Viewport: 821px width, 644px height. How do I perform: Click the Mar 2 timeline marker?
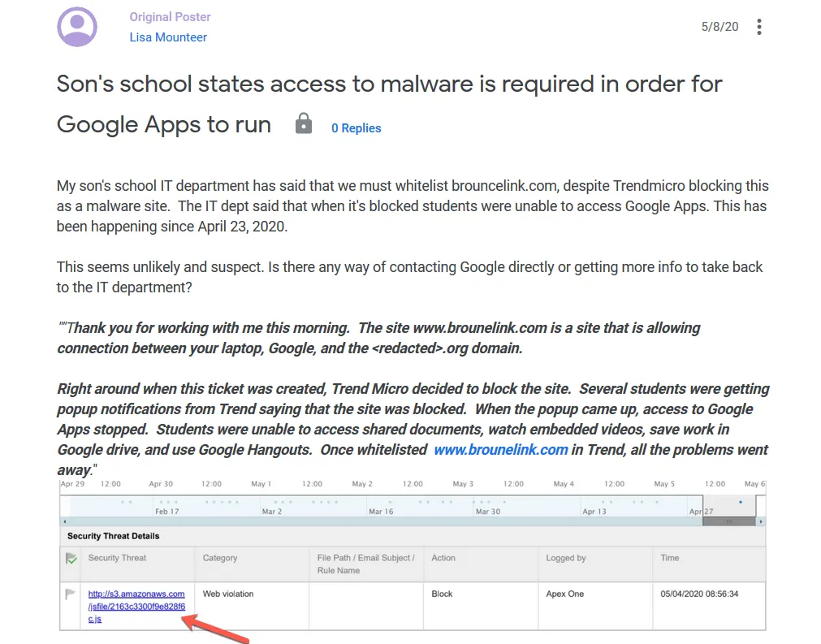pos(272,512)
